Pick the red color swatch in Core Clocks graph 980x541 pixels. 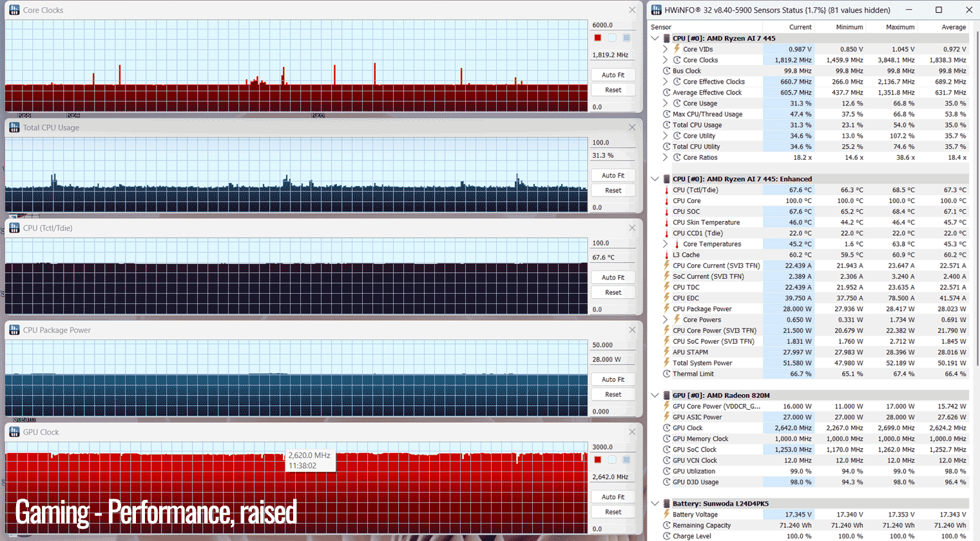point(598,38)
